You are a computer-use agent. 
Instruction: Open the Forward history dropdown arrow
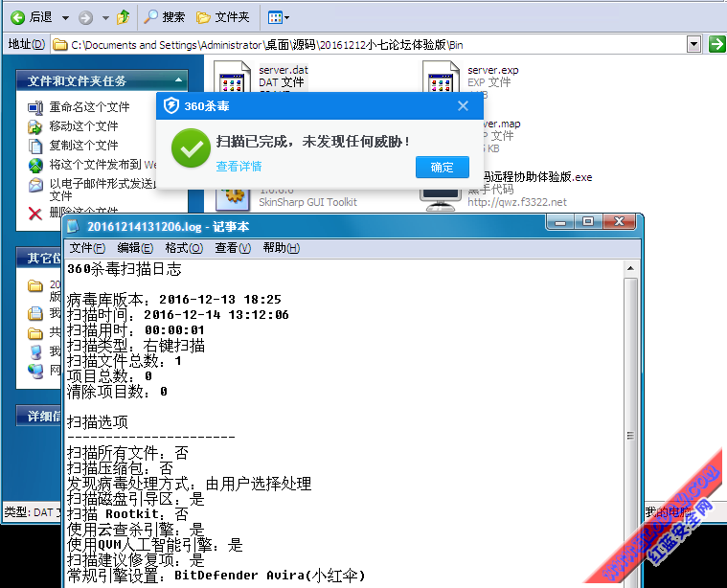point(105,18)
